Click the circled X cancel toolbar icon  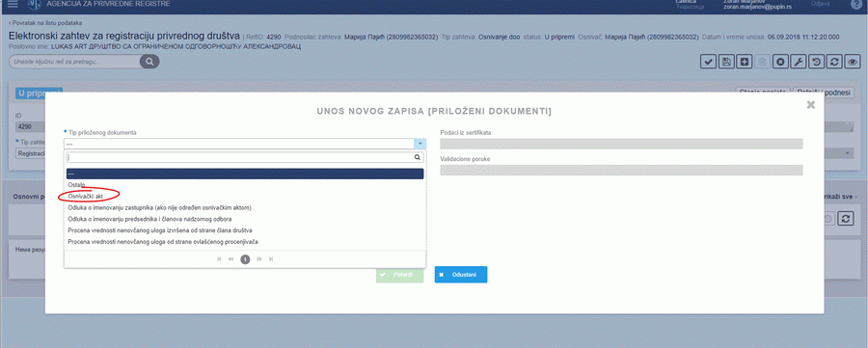pyautogui.click(x=780, y=62)
